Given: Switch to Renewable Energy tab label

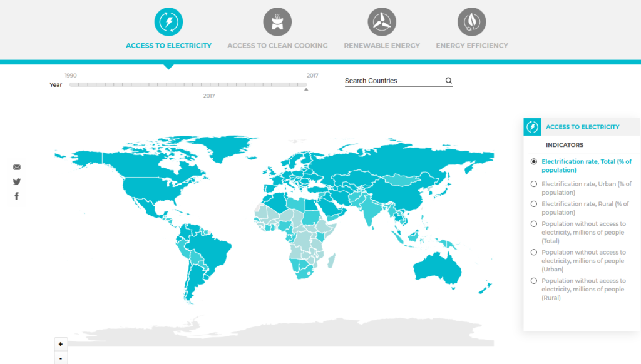Looking at the screenshot, I should click(382, 46).
